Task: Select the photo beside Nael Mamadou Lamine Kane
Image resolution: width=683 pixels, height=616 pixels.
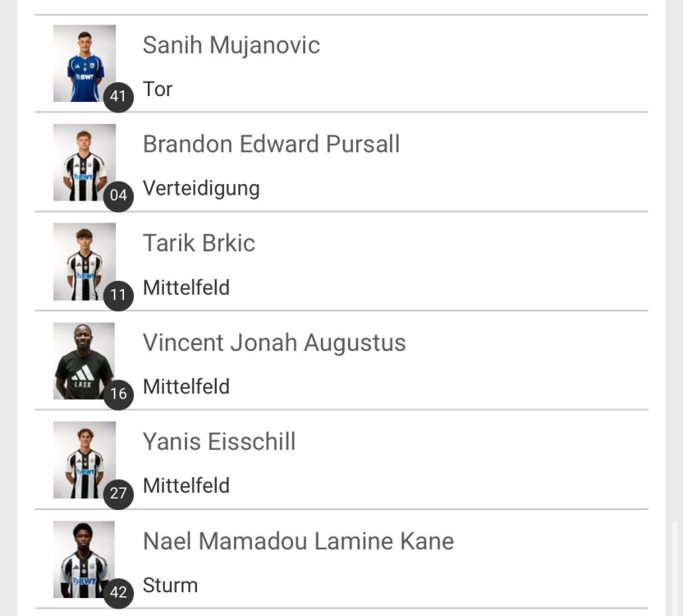Action: tap(84, 557)
